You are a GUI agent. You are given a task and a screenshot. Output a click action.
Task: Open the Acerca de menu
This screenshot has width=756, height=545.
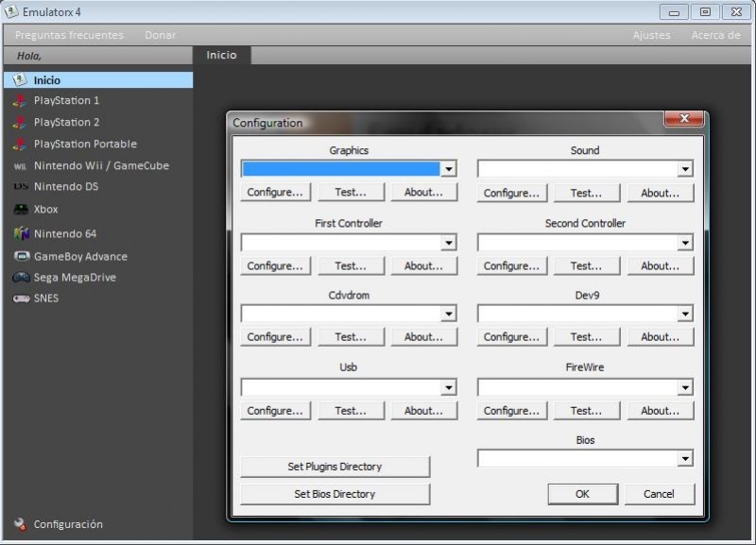tap(715, 35)
